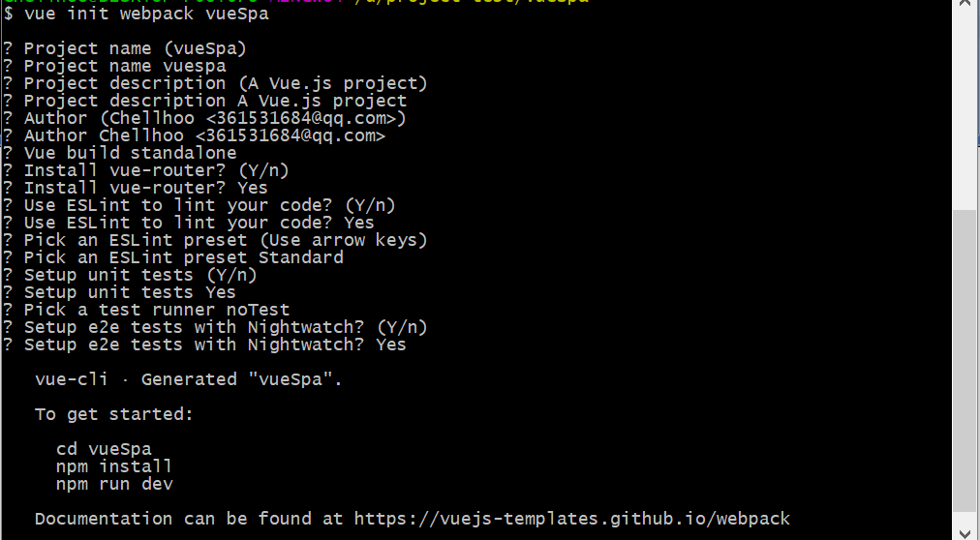This screenshot has height=540, width=980.
Task: Open the vuejs-templates.github.io/webpack documentation URL
Action: click(x=572, y=519)
